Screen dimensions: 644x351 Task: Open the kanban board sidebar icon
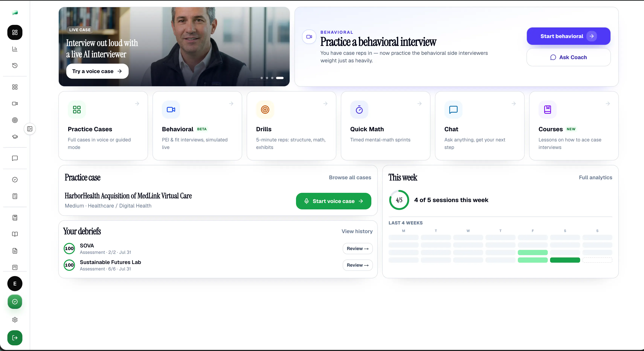point(15,267)
